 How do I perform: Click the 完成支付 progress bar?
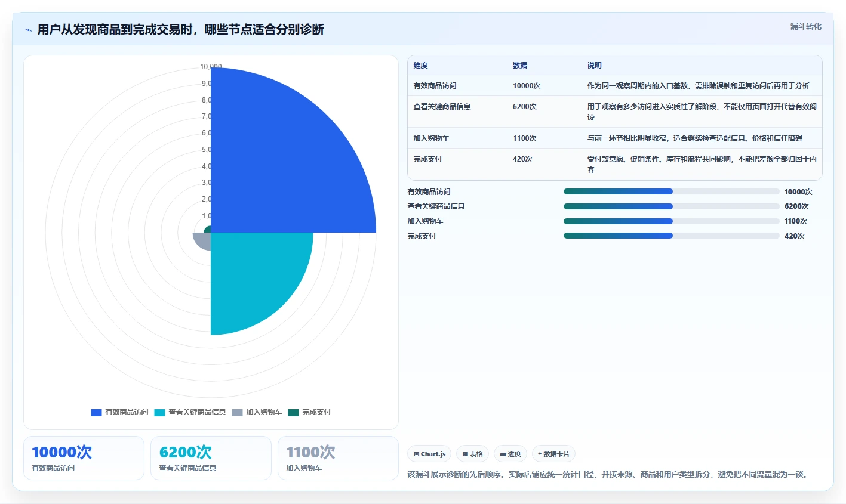click(672, 236)
